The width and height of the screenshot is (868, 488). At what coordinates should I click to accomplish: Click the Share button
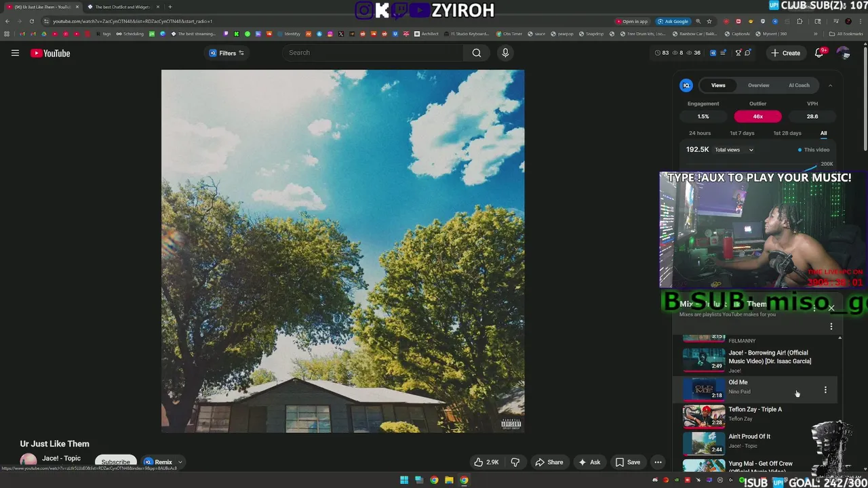549,462
